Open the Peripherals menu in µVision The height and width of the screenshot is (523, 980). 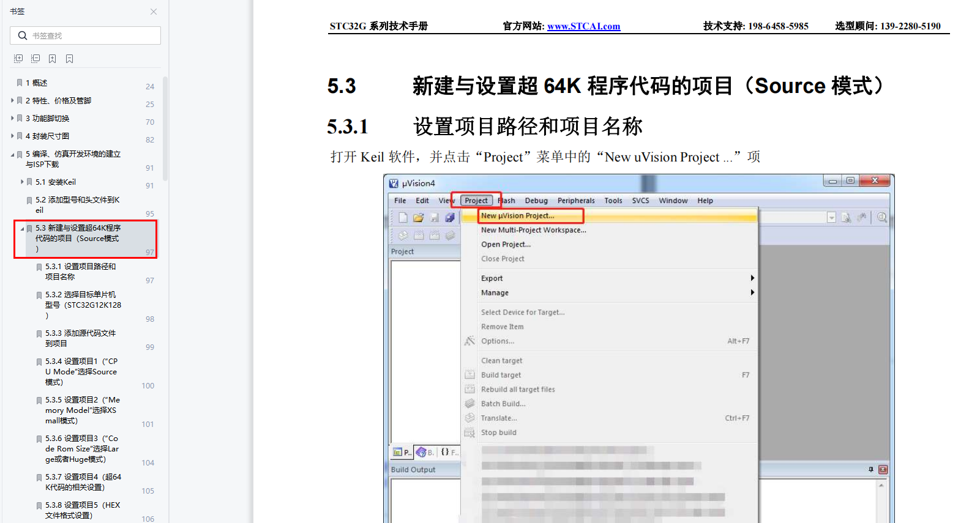click(576, 201)
